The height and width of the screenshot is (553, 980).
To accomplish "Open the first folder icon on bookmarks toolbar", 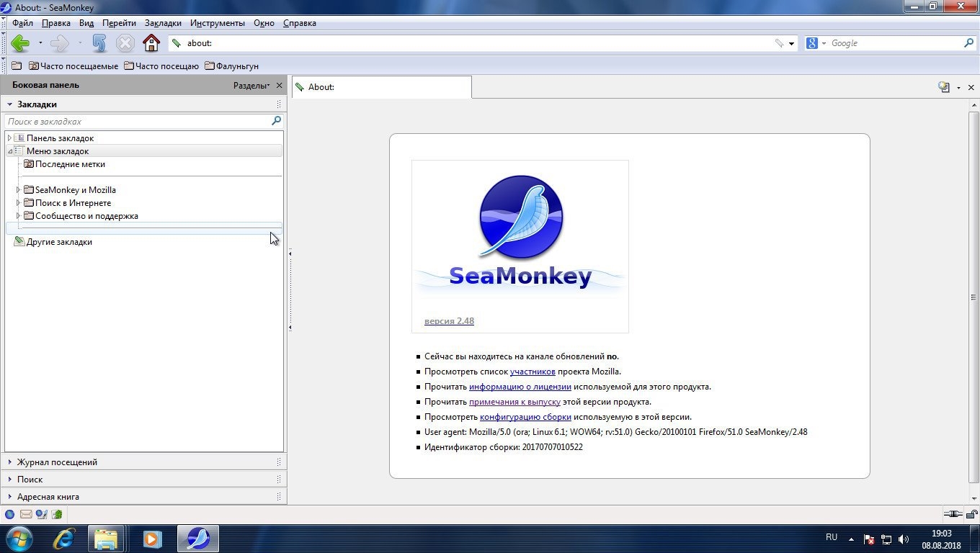I will (x=17, y=66).
